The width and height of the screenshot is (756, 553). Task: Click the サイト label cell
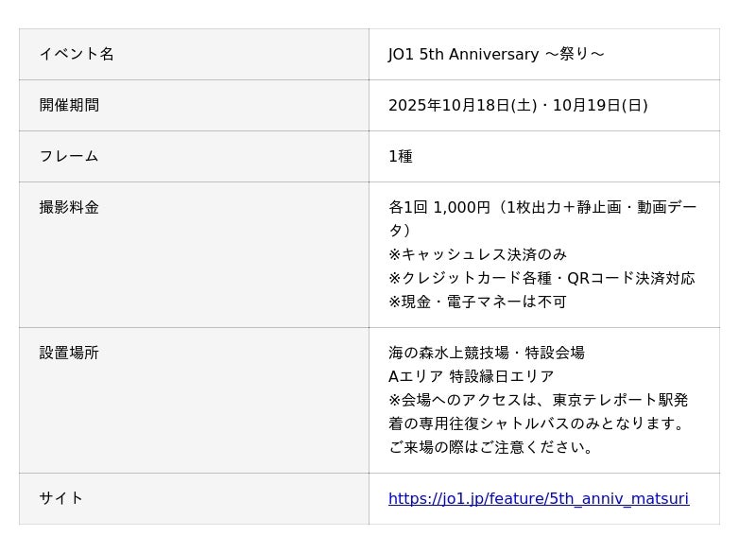pos(61,498)
